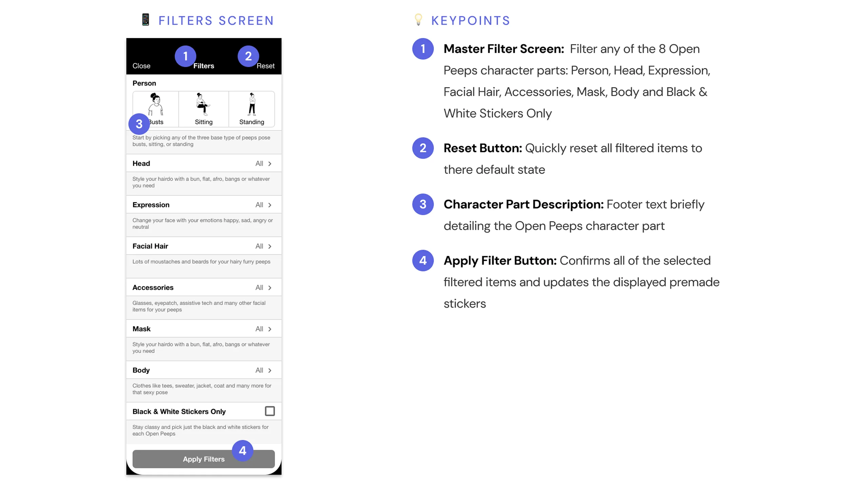Click the 'All' value for Body
The width and height of the screenshot is (868, 488).
pyautogui.click(x=259, y=370)
